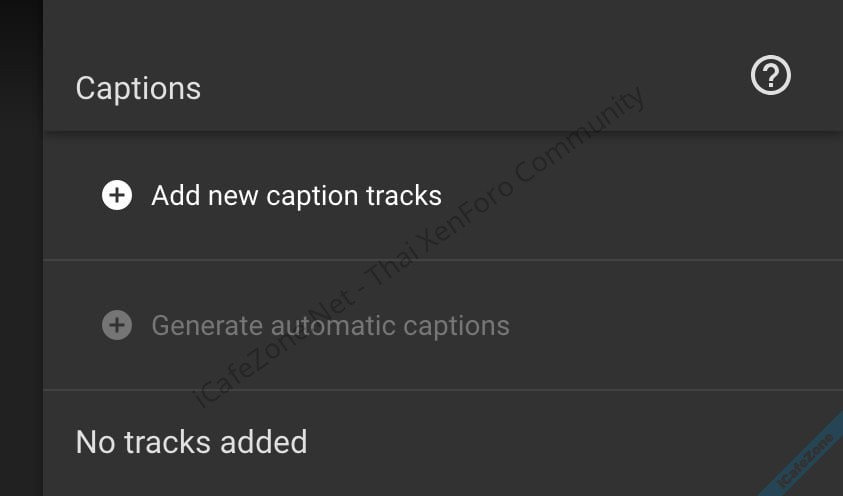Click the plus icon for adding caption tracks

point(117,195)
